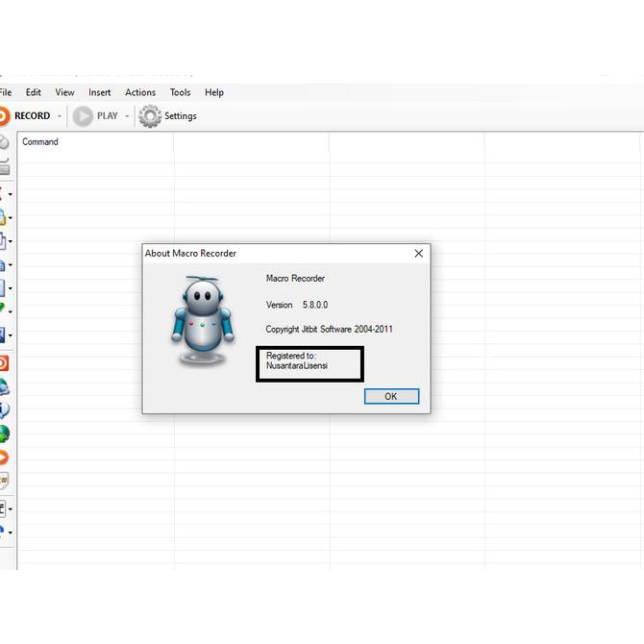Expand the dropdown beside the yellow folder icon
The image size is (644, 644).
(x=11, y=218)
